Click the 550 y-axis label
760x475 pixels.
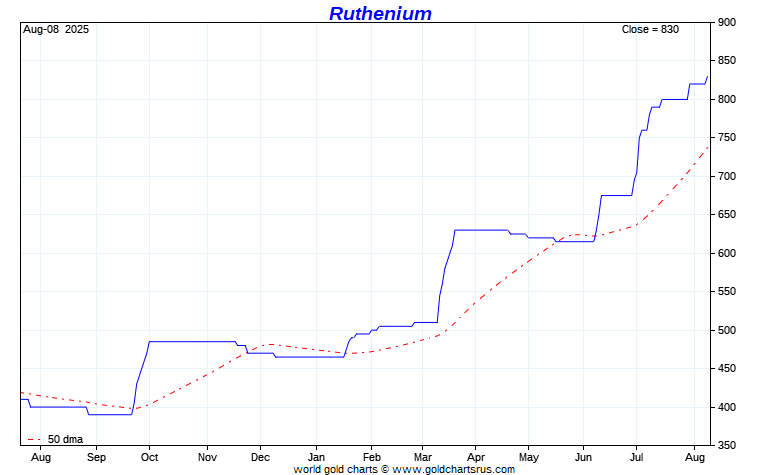click(727, 291)
